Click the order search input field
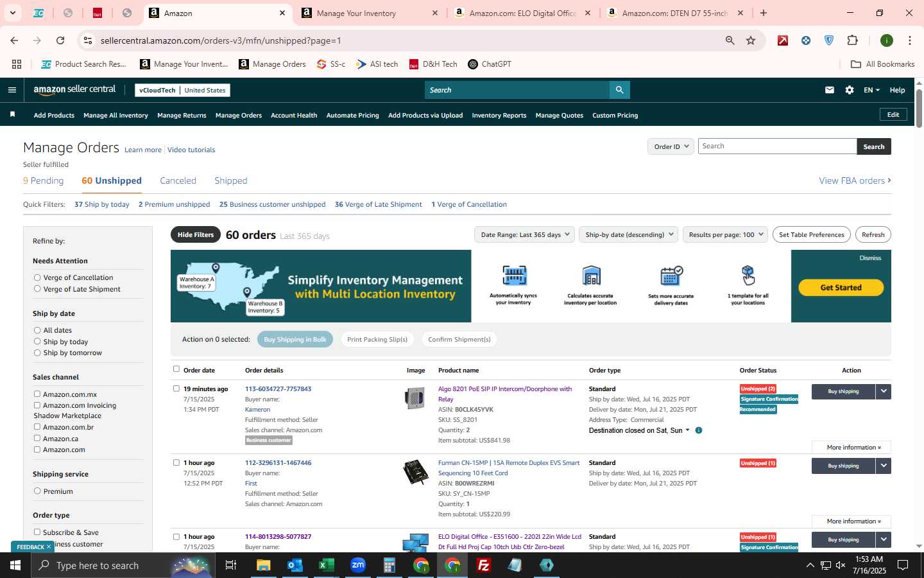This screenshot has width=924, height=578. click(777, 146)
